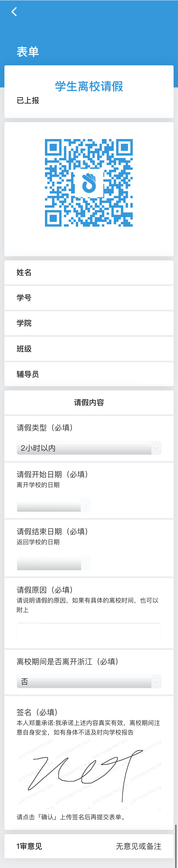Tap the 辅导员 row
The height and width of the screenshot is (868, 178).
coord(89,374)
